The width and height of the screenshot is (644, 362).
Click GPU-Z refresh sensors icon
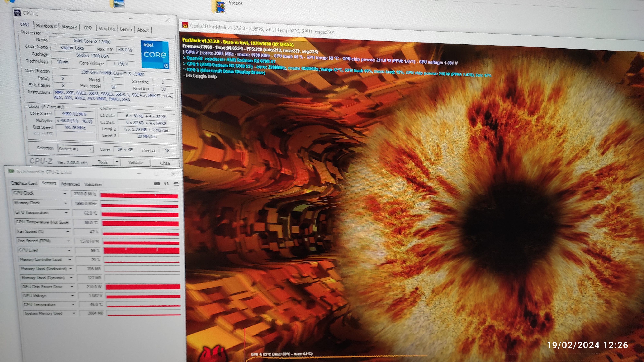coord(166,184)
